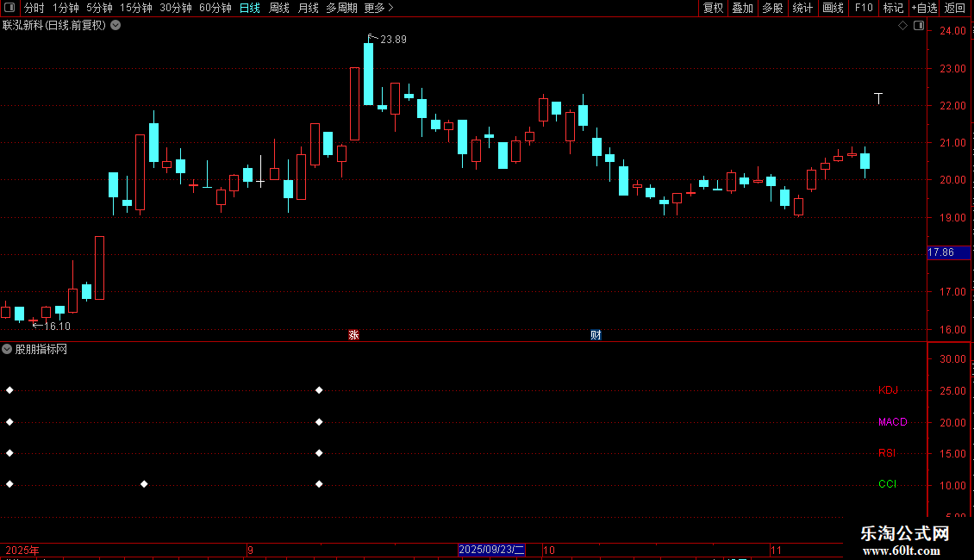Click the 标记 mark button
The width and height of the screenshot is (974, 560).
(893, 8)
